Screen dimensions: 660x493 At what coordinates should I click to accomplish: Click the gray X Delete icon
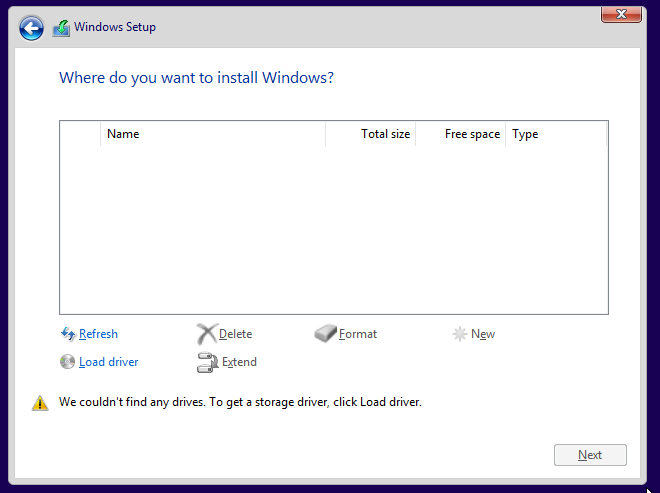click(x=206, y=334)
